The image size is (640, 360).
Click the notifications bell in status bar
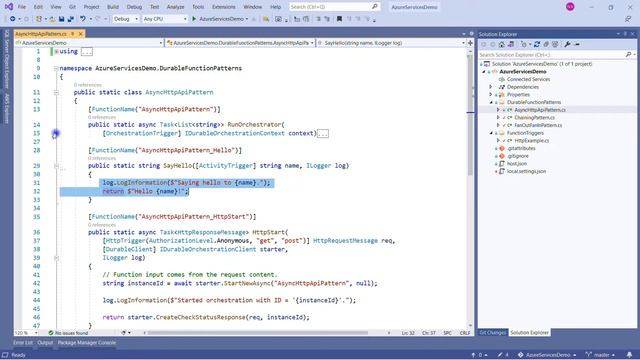pos(629,355)
